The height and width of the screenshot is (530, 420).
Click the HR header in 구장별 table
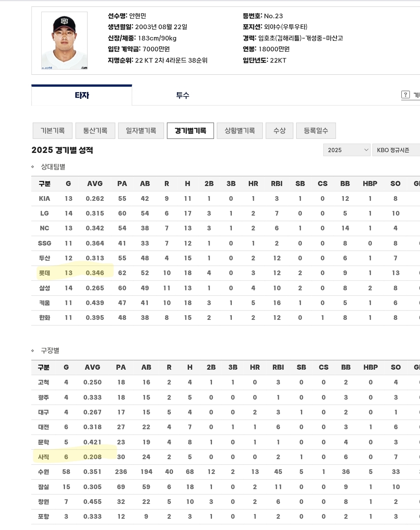click(x=255, y=367)
